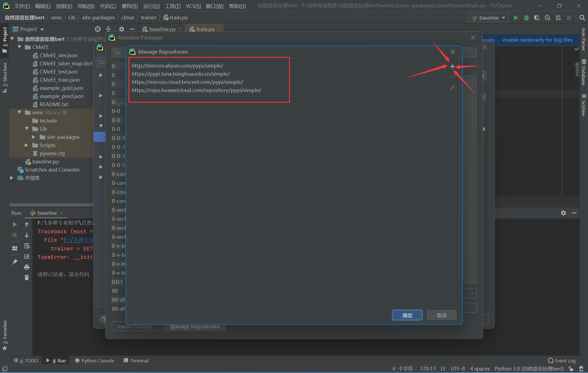588x373 pixels.
Task: Collapse all in the Project panel
Action: coord(108,29)
